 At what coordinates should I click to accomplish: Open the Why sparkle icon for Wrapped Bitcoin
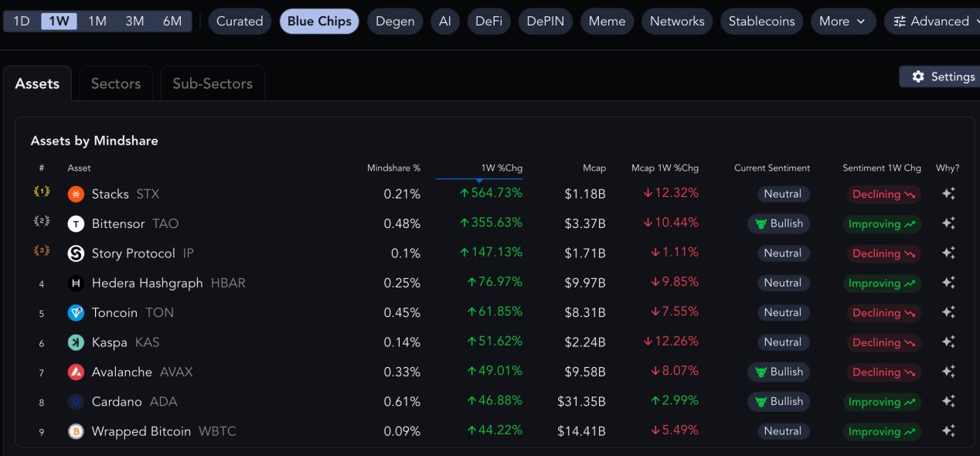click(948, 431)
